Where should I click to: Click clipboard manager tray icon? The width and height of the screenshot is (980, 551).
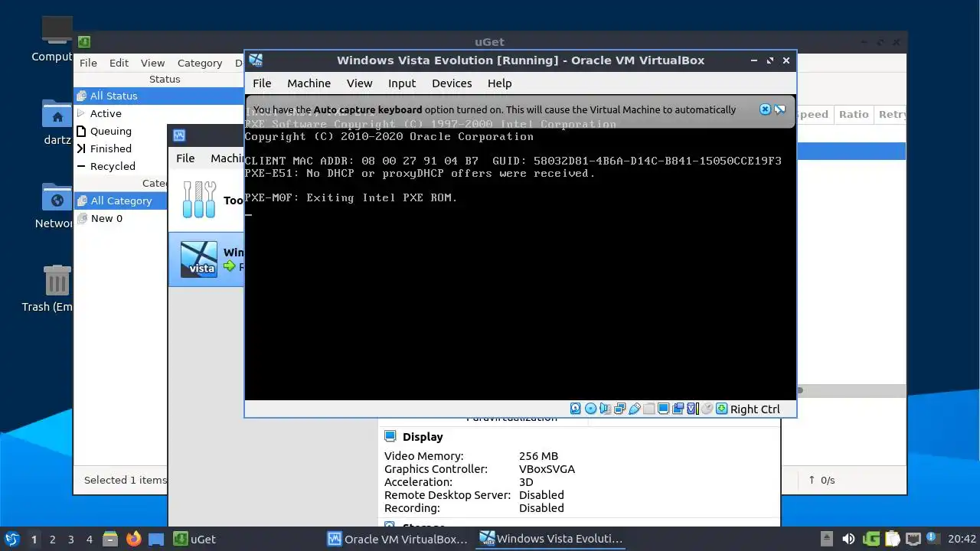coord(891,539)
